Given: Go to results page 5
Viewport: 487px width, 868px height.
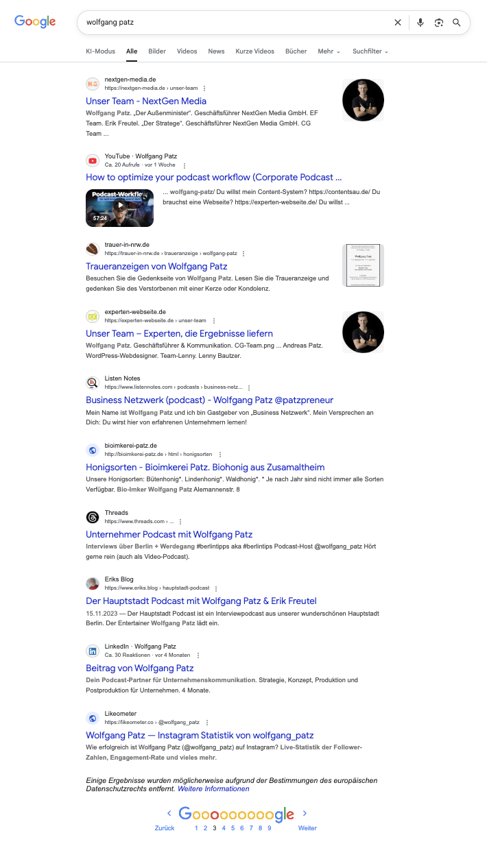Looking at the screenshot, I should coord(233,828).
